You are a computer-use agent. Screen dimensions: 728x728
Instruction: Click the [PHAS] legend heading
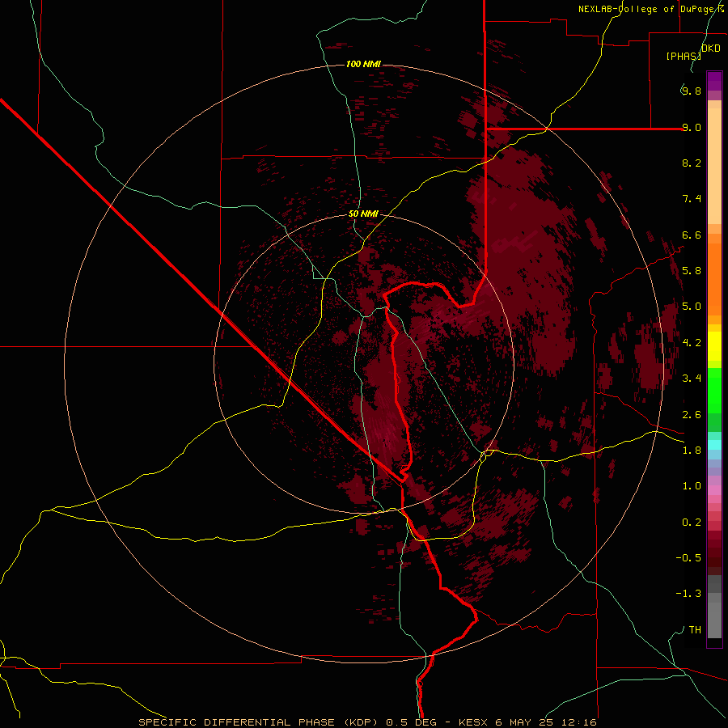click(684, 56)
